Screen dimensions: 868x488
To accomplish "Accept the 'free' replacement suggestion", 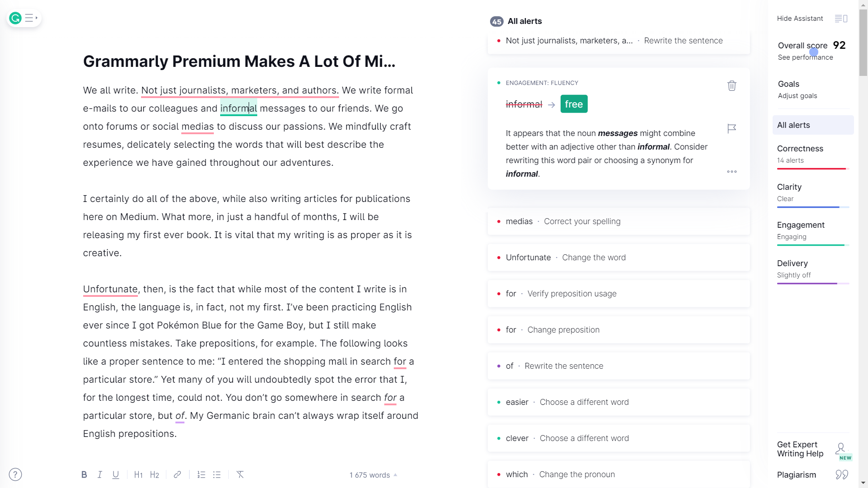I will point(574,104).
